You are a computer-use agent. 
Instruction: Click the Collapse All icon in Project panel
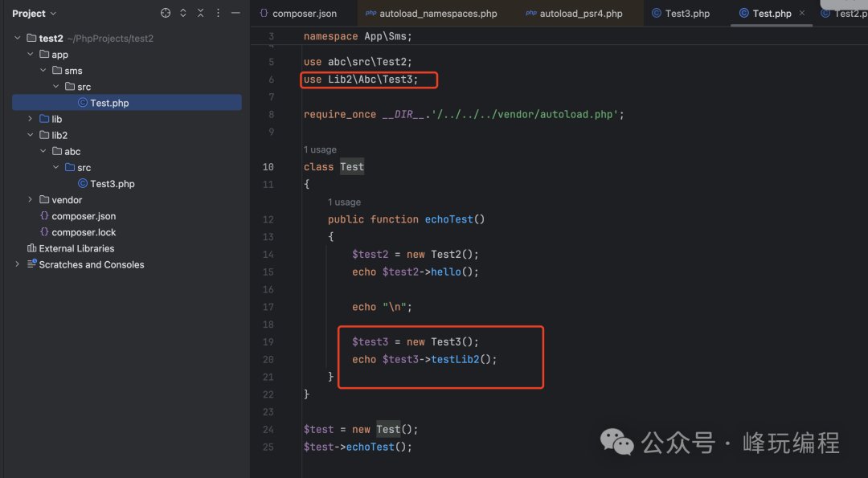pos(201,13)
